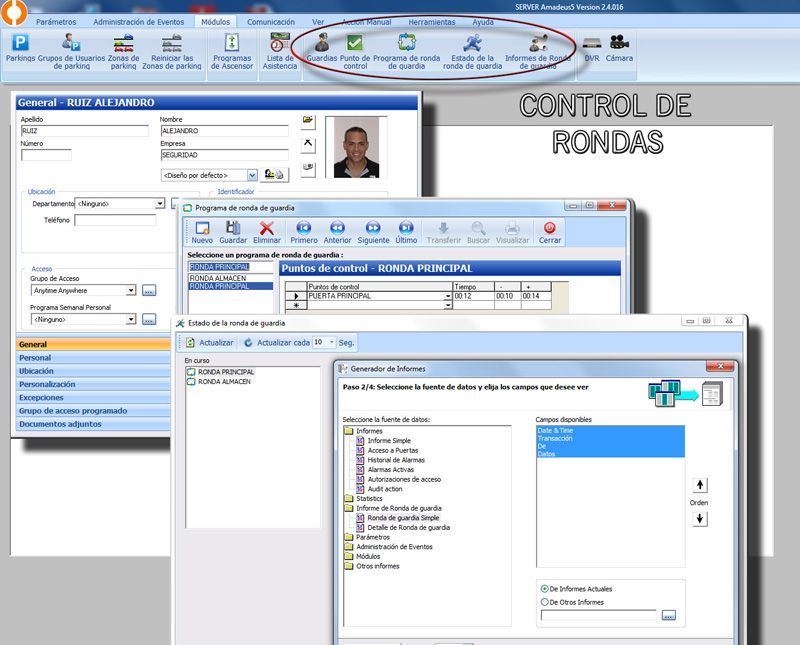
Task: Open the Módulos menu tab
Action: [215, 21]
